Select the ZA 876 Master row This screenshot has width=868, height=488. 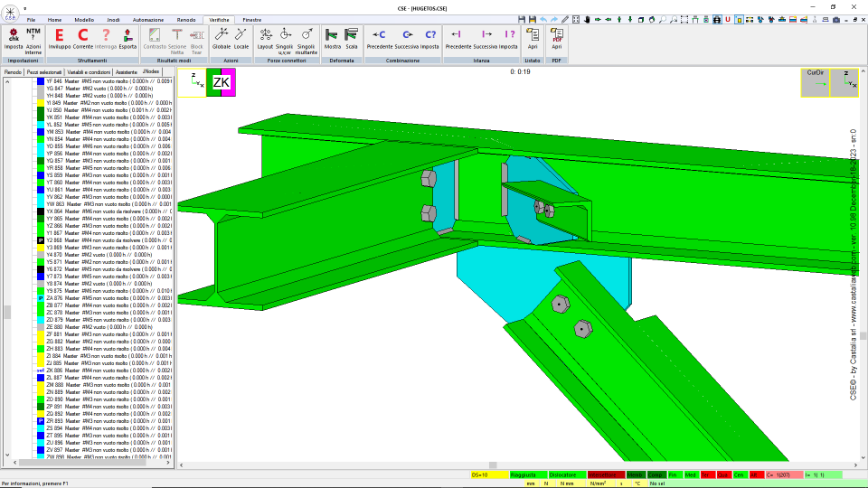tap(104, 297)
